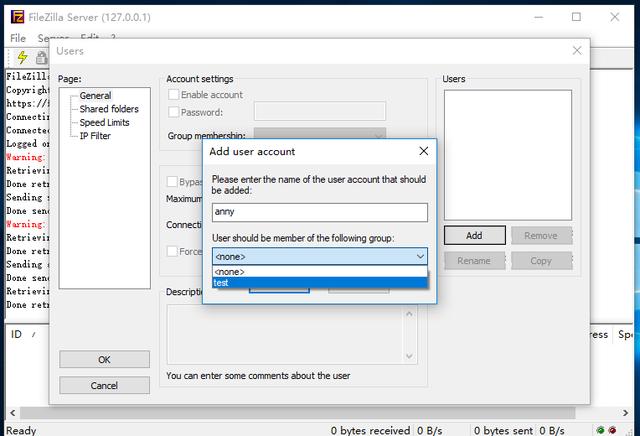This screenshot has width=640, height=436.
Task: Click the Add user button
Action: coord(474,236)
